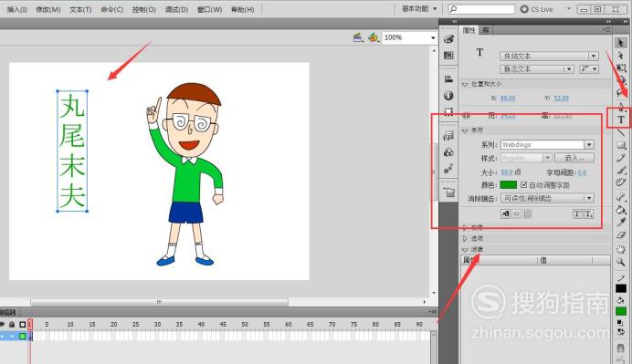
Task: Collapse the Filters section (滤镜)
Action: (x=465, y=250)
